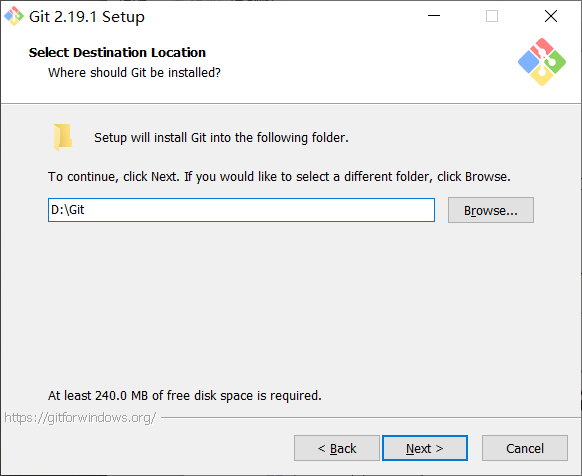Click the Select Destination Location heading
The image size is (582, 476).
(117, 52)
